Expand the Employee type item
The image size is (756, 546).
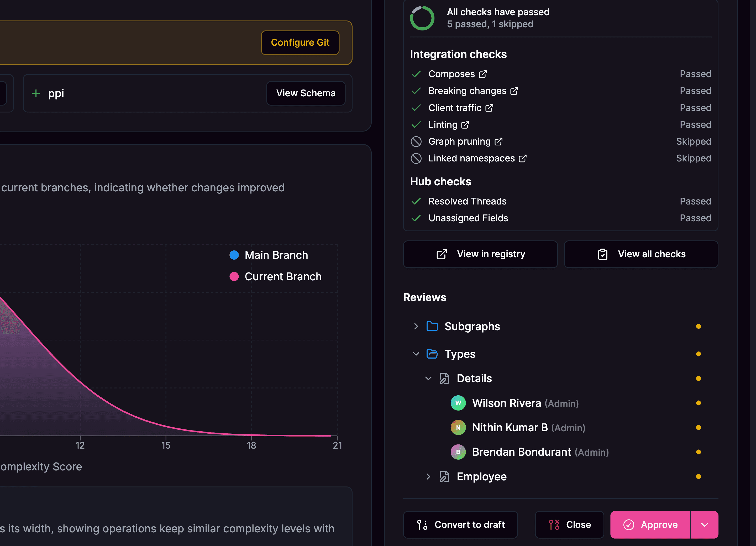[428, 477]
